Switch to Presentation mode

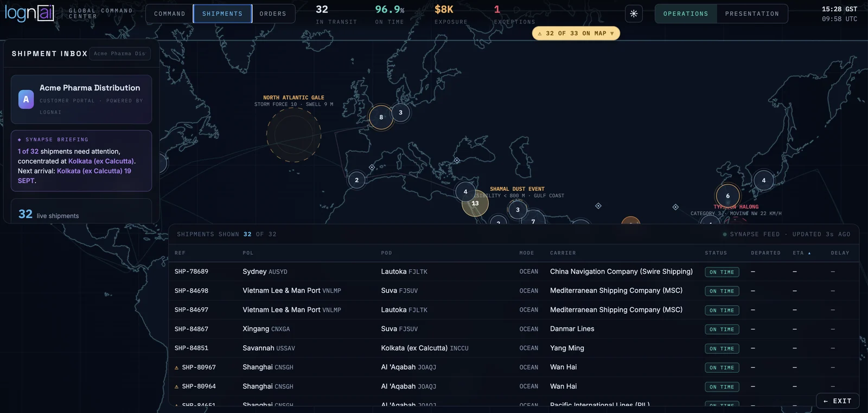coord(752,14)
